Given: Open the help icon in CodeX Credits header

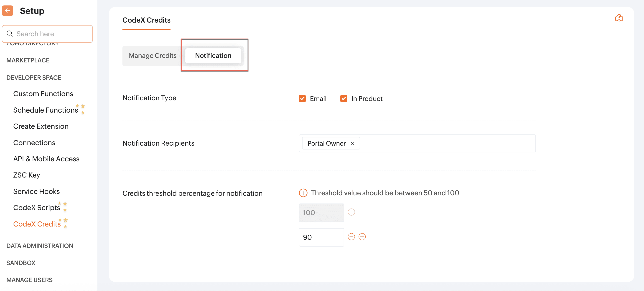Looking at the screenshot, I should tap(619, 18).
